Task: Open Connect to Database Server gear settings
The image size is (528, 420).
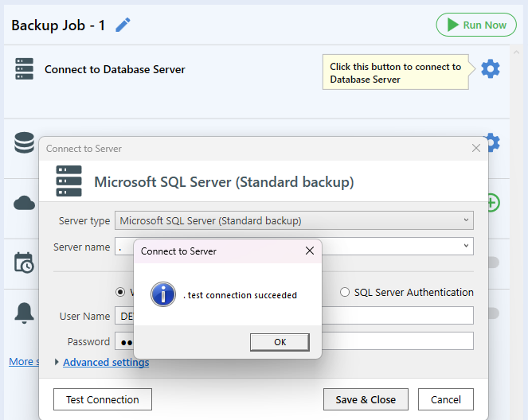Action: (x=491, y=69)
